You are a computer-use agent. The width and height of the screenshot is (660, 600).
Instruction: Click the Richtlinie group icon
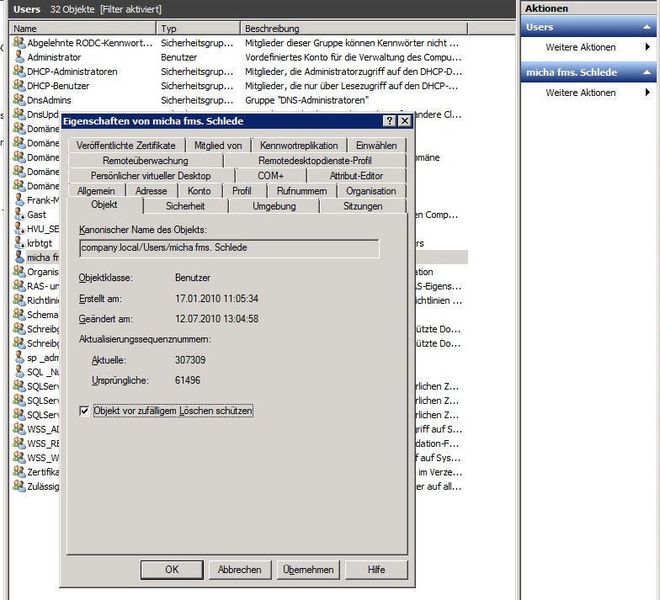pyautogui.click(x=19, y=300)
